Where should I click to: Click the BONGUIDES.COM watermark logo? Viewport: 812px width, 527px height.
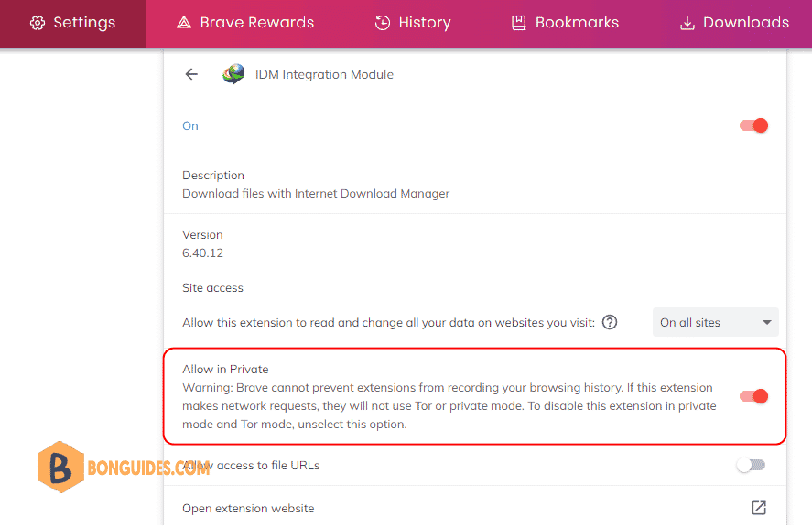[x=124, y=467]
